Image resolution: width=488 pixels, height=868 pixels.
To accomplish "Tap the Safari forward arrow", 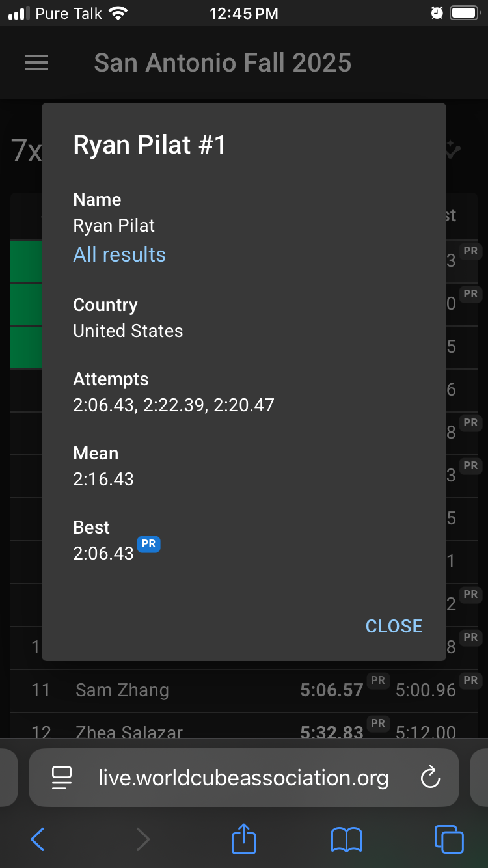I will point(142,839).
